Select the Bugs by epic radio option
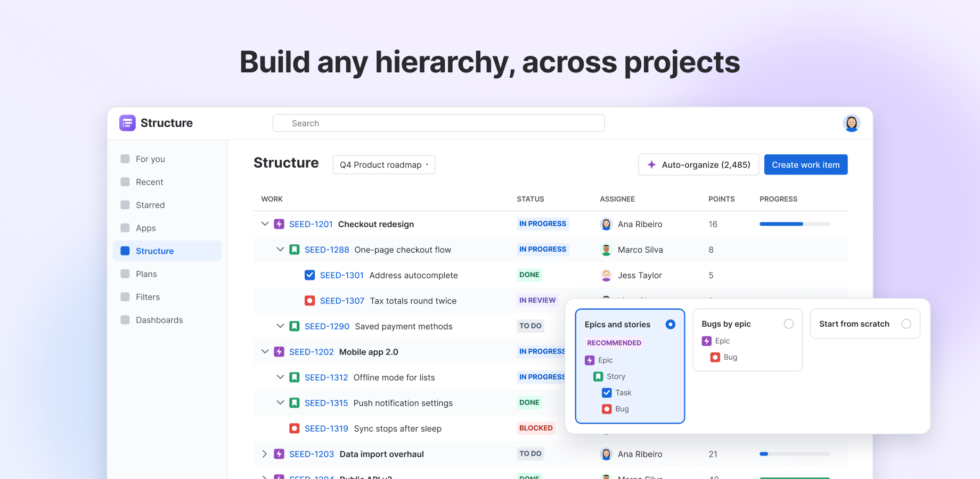980x479 pixels. 789,324
